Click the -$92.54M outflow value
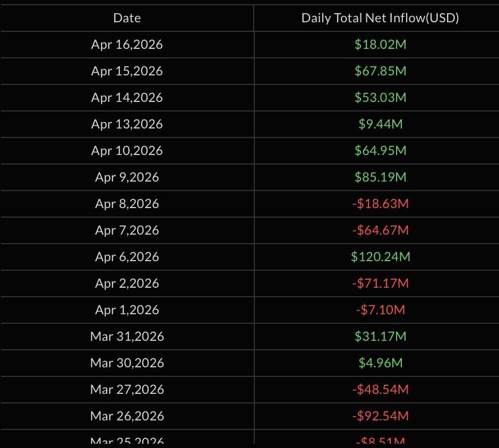Viewport: 499px width, 448px height. pyautogui.click(x=380, y=416)
